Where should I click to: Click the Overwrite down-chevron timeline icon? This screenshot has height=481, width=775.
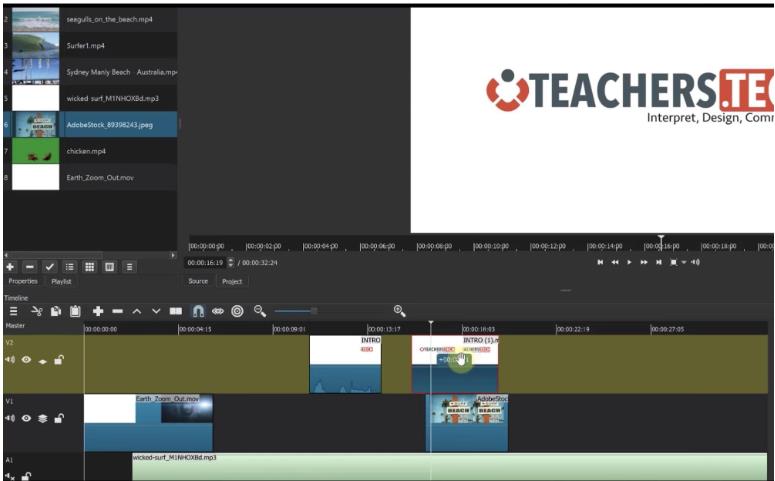pyautogui.click(x=156, y=311)
